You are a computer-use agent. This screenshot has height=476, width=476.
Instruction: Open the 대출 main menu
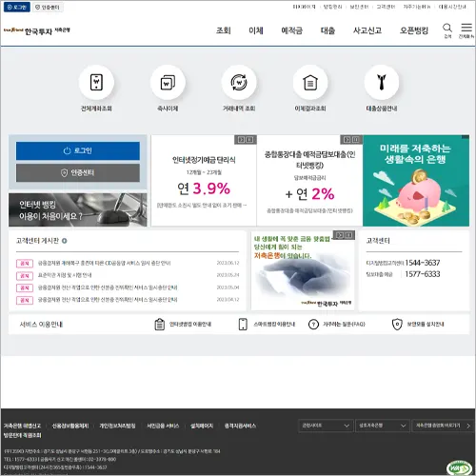coord(327,30)
